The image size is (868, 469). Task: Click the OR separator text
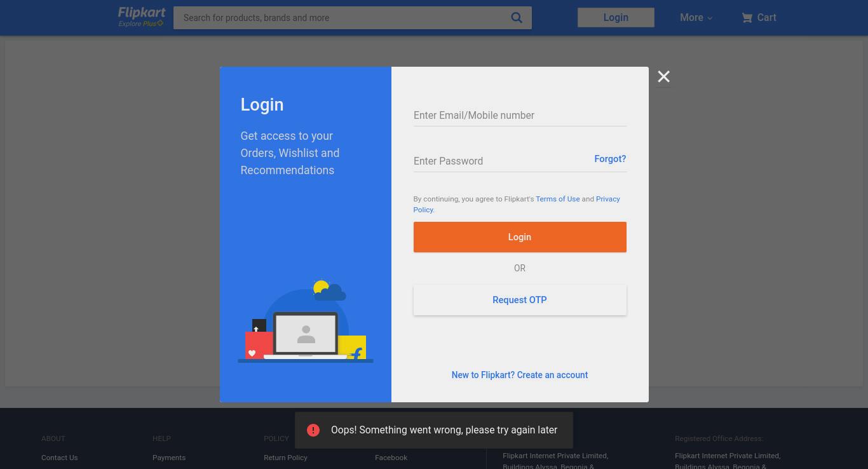pos(520,268)
